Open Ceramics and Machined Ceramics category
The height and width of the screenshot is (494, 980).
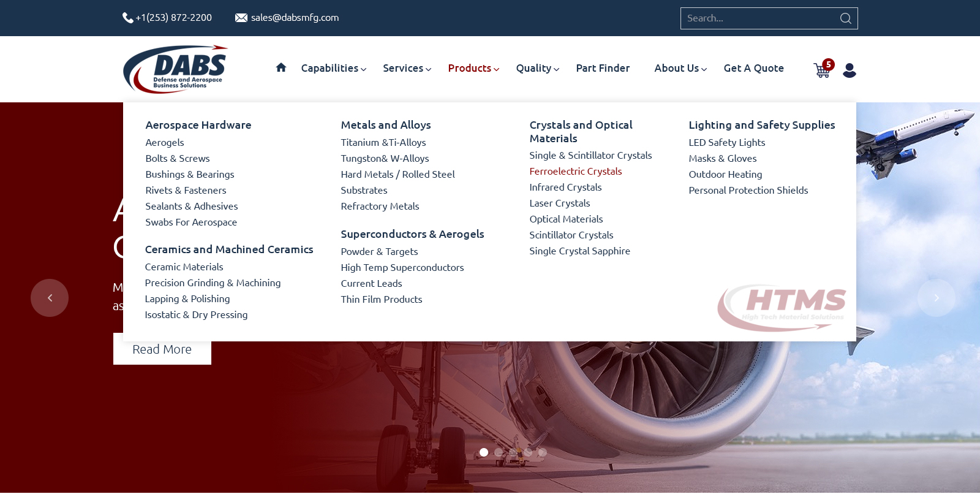coord(229,249)
